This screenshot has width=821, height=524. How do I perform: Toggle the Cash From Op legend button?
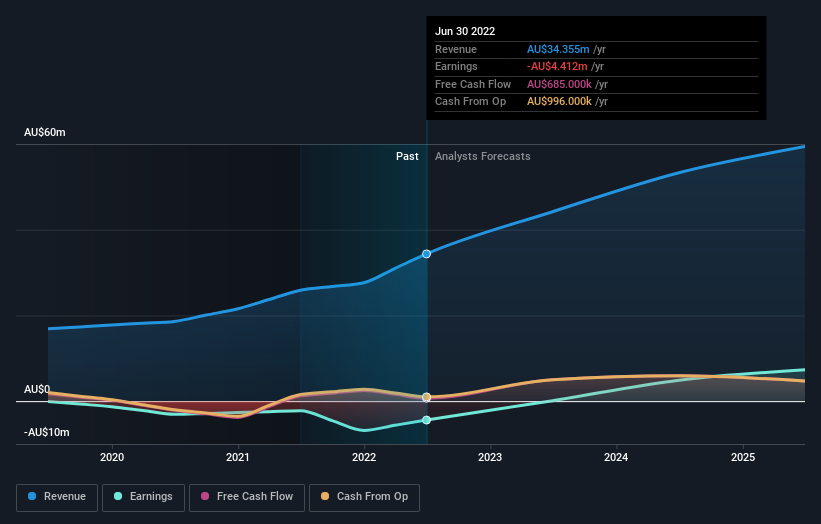click(x=364, y=497)
